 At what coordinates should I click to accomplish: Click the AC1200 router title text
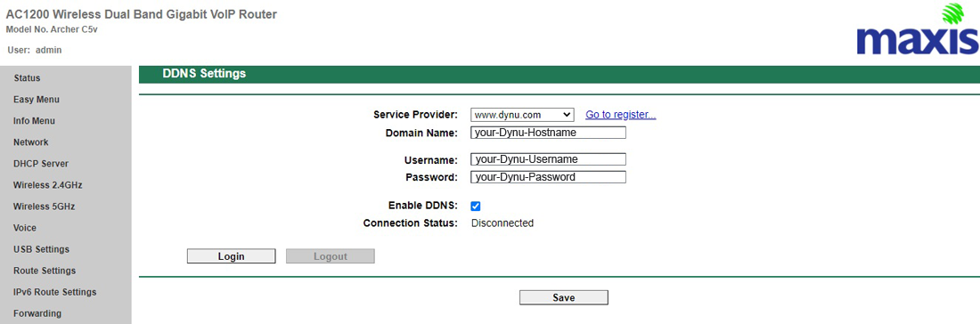(142, 13)
